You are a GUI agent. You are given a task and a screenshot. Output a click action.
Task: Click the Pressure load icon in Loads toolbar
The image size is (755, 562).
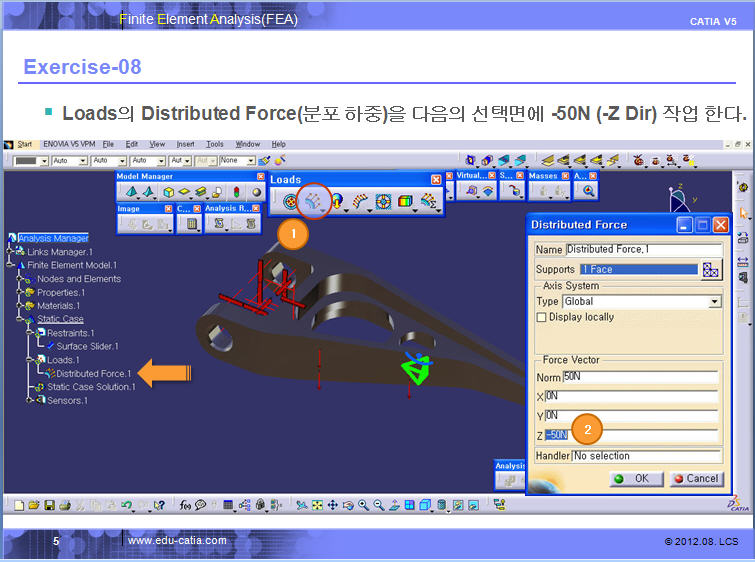click(290, 201)
